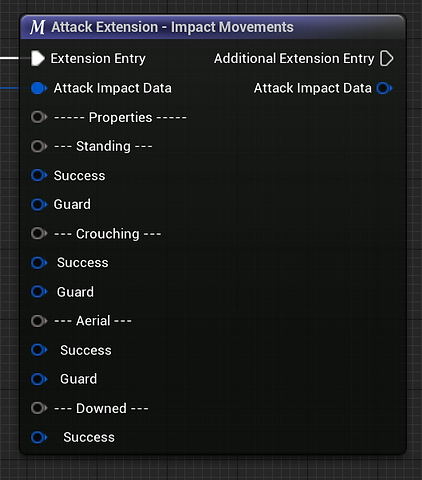Image resolution: width=422 pixels, height=480 pixels.
Task: Click the Properties separator wildcard pin
Action: 39,117
